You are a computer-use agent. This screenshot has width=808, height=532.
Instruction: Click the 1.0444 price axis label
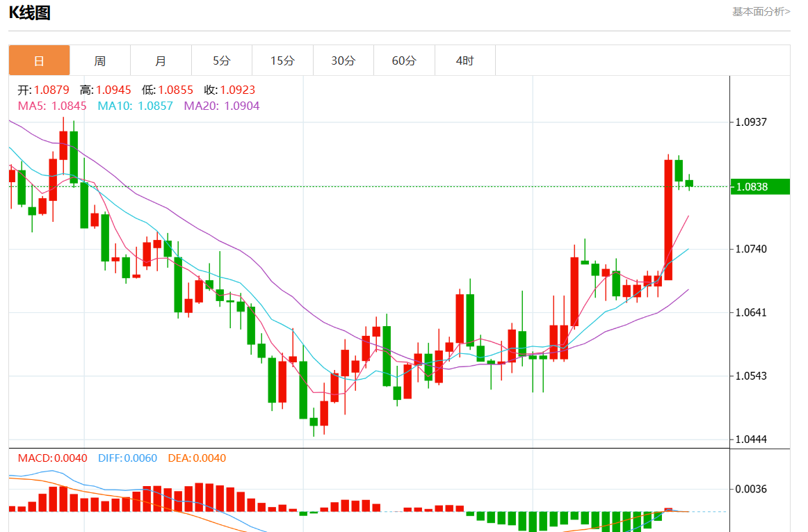751,440
